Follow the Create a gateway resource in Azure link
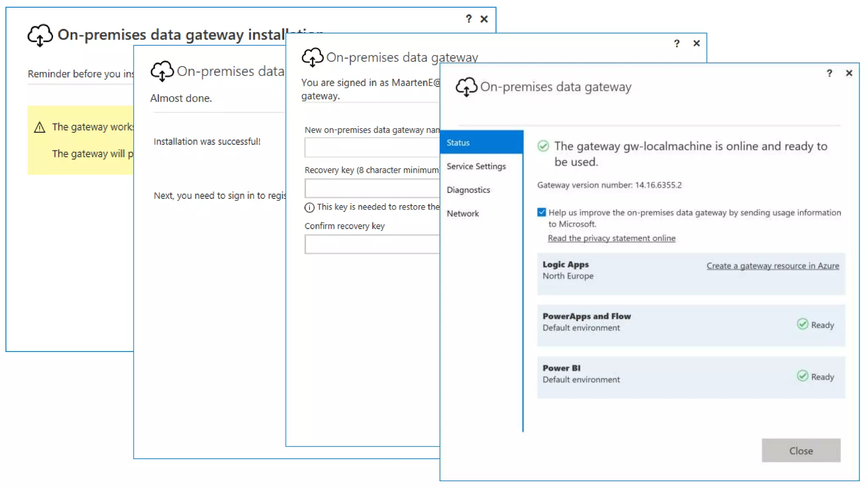Screen dimensions: 868x488 point(772,266)
